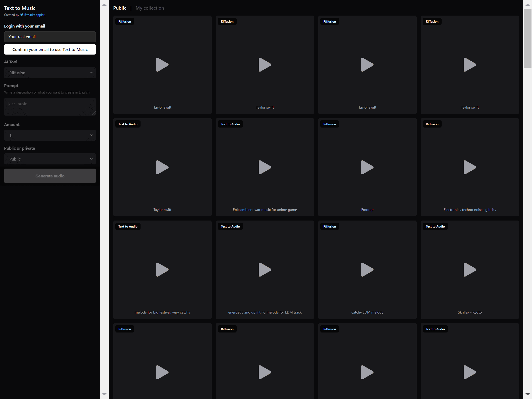
Task: Click Text to Audio tag on energetic EDM card
Action: pos(230,227)
